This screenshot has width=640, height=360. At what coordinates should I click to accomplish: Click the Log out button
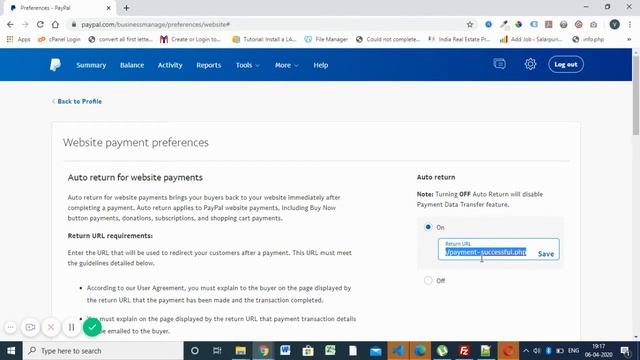(x=566, y=64)
